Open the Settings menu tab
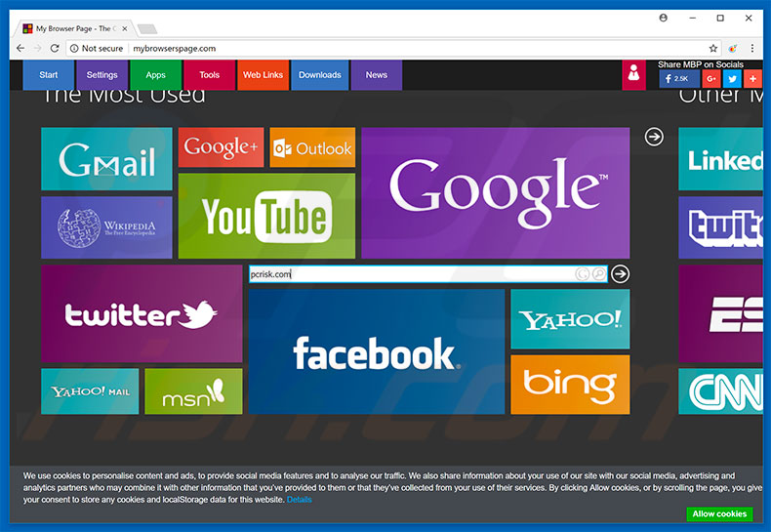Screen dimensions: 771x532 [102, 75]
